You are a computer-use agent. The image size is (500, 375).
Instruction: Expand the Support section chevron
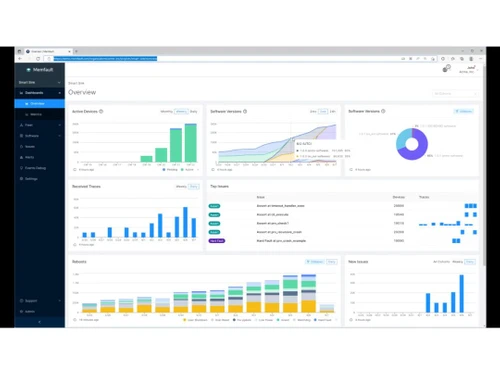[60, 301]
